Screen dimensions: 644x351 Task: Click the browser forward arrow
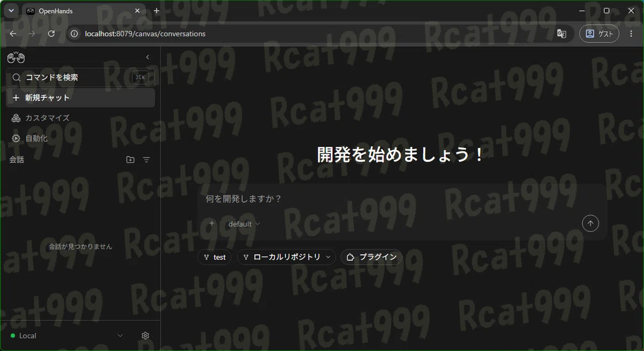point(32,34)
